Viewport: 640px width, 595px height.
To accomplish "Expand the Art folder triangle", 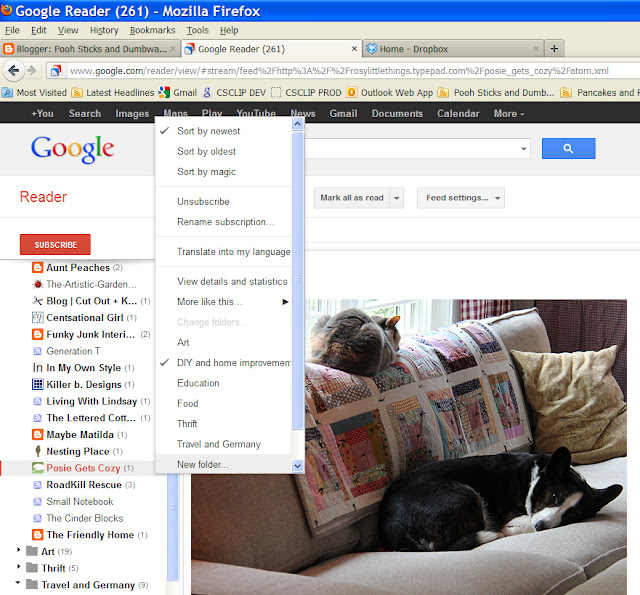I will [x=18, y=550].
